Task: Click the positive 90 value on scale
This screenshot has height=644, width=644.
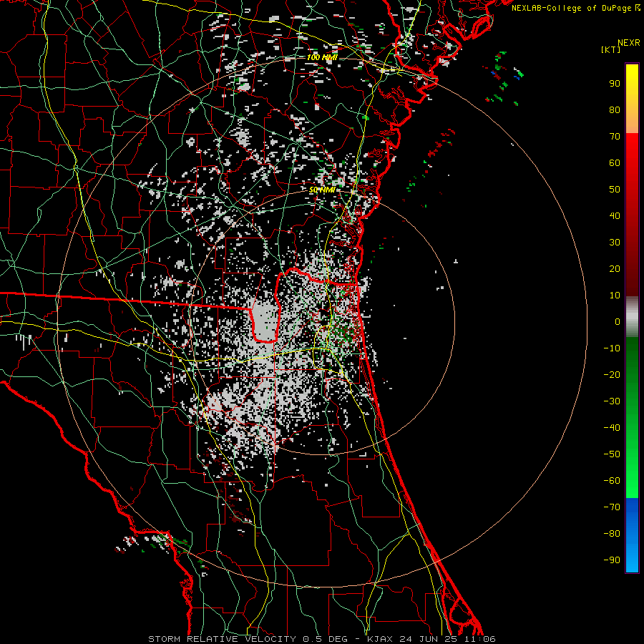Action: point(615,84)
